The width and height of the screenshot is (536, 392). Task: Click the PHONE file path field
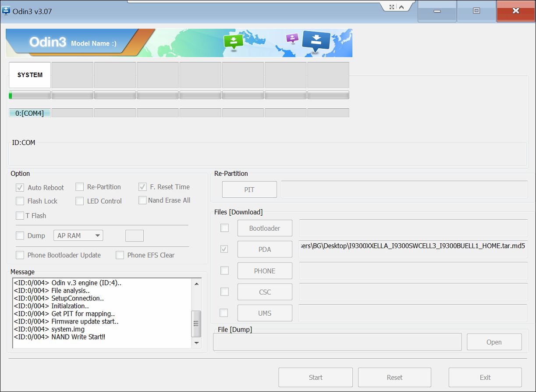click(413, 271)
